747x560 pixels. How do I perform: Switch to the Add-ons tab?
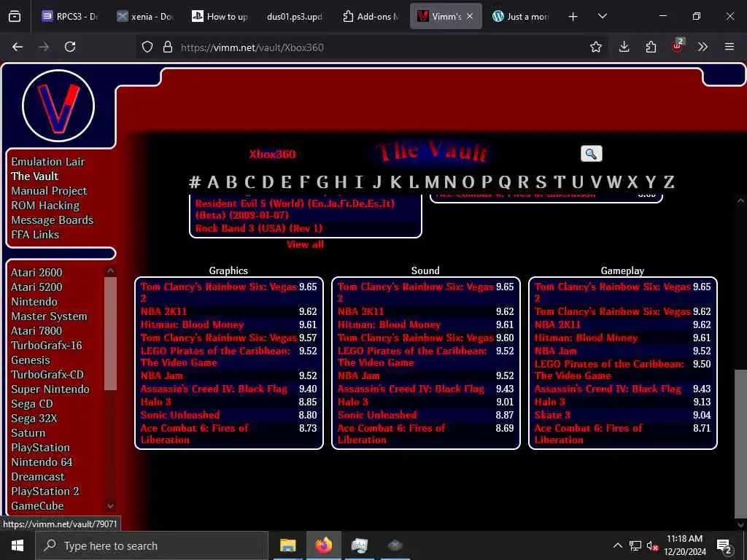pyautogui.click(x=370, y=17)
